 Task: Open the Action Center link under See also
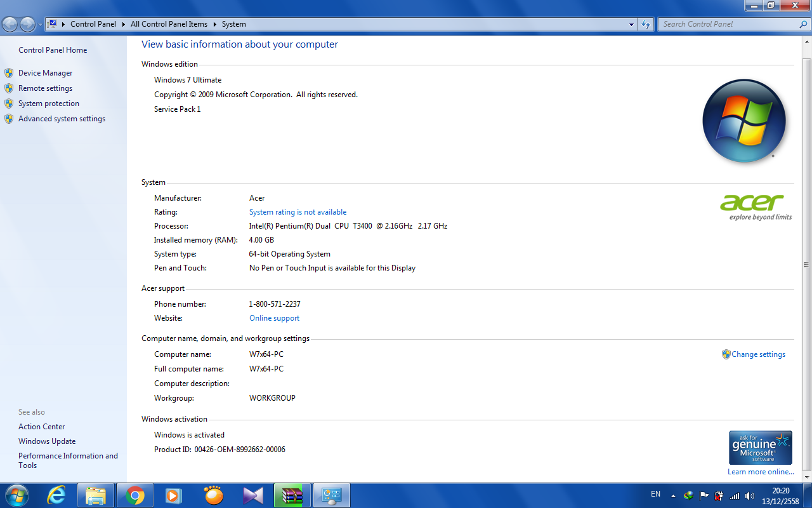pos(41,427)
